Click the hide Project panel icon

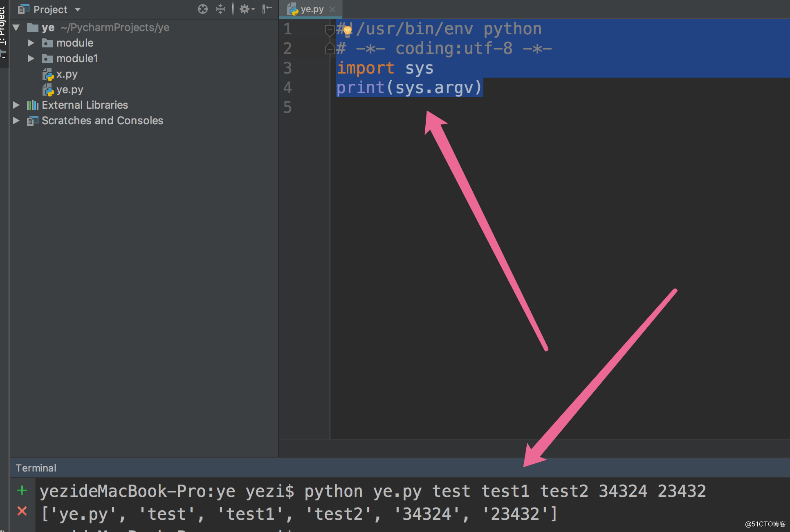pos(267,9)
